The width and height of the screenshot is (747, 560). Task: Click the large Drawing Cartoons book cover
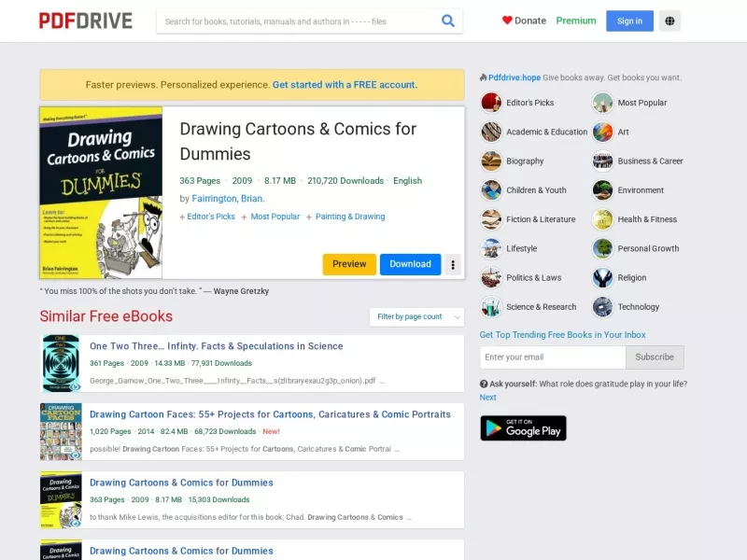click(101, 193)
